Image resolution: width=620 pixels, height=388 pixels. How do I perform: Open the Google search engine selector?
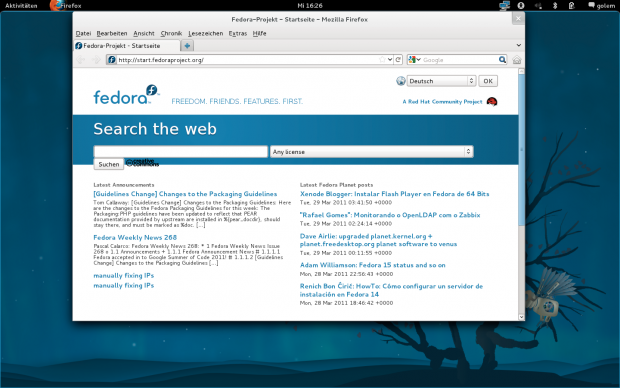414,60
